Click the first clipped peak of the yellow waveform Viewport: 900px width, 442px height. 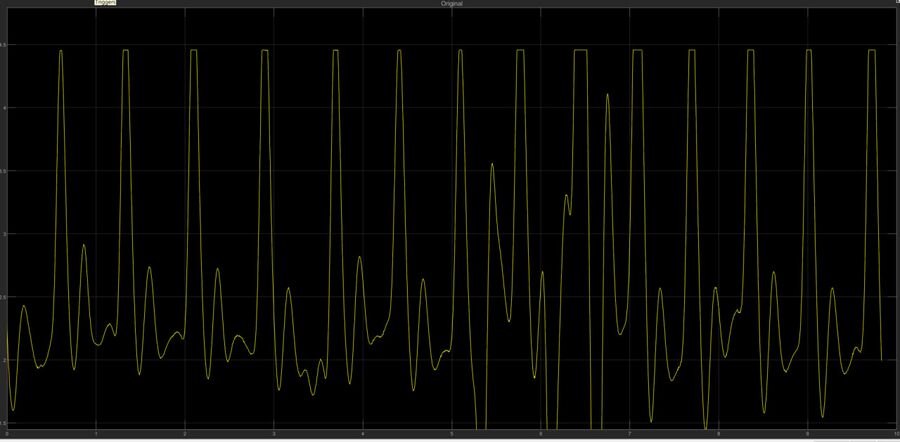(61, 50)
